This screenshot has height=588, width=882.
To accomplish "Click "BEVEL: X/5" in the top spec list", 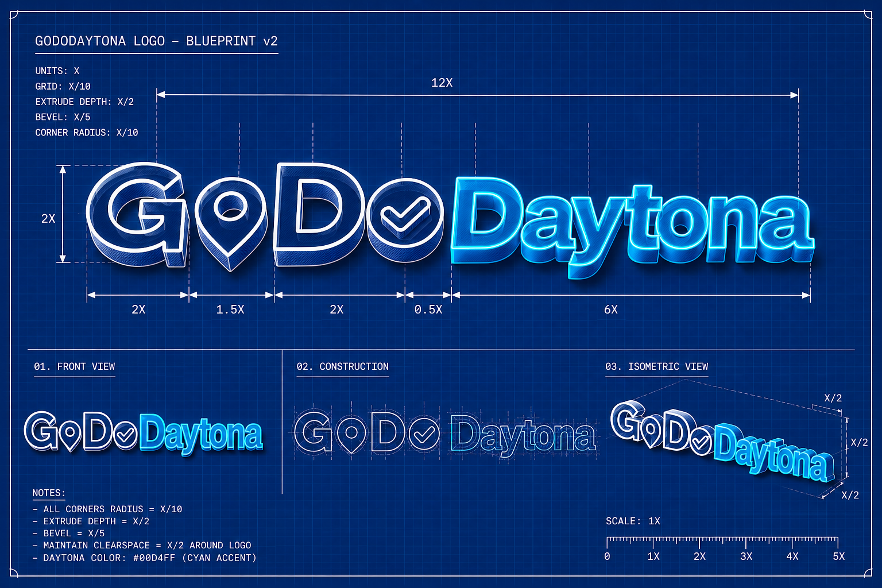I will (63, 117).
